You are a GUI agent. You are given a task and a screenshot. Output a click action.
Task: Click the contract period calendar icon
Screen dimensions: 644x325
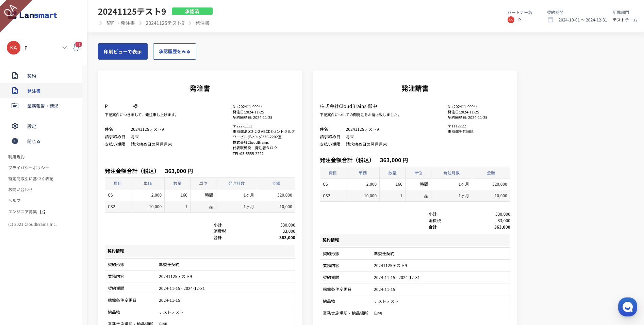[x=550, y=20]
